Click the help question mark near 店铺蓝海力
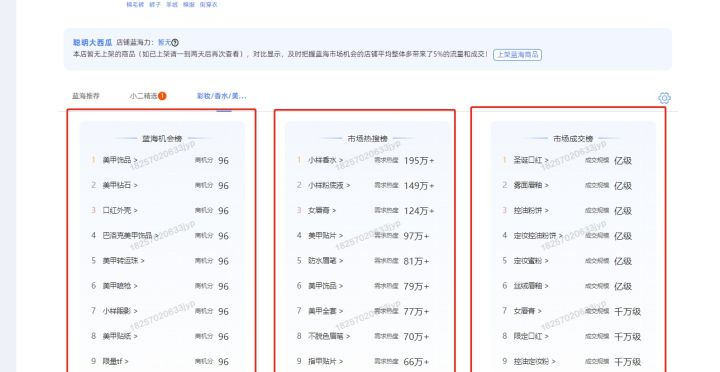The height and width of the screenshot is (372, 720). tap(175, 43)
